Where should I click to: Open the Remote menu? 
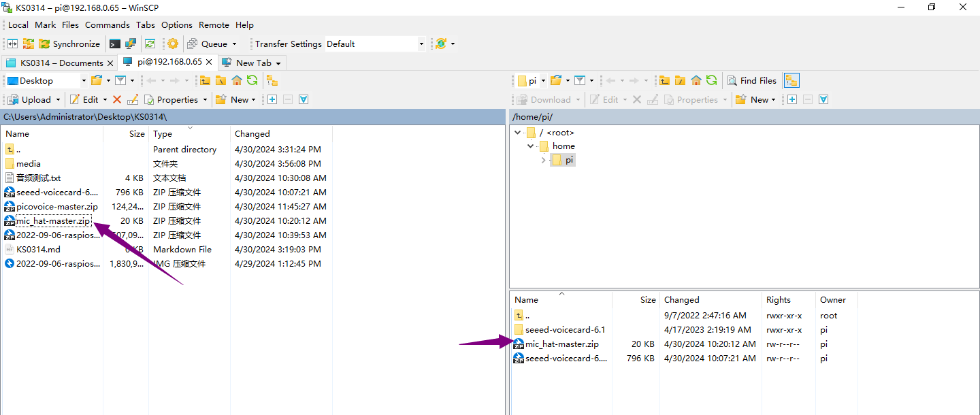[214, 24]
